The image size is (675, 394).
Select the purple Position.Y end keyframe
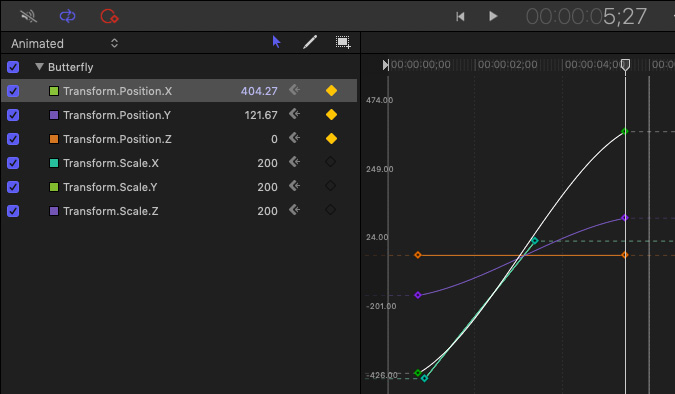(x=625, y=218)
